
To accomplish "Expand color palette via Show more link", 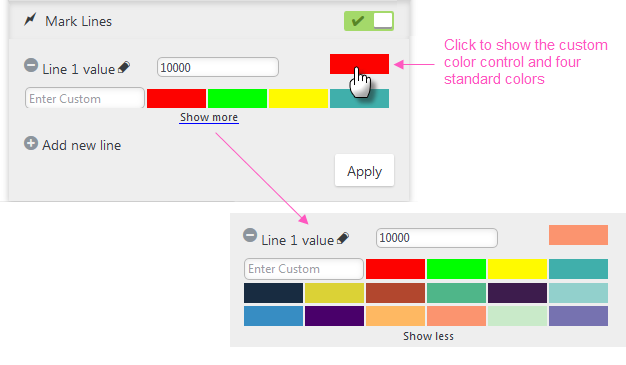I will coord(209,117).
